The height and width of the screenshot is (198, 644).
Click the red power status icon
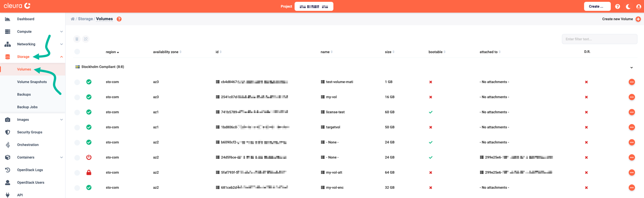click(89, 157)
